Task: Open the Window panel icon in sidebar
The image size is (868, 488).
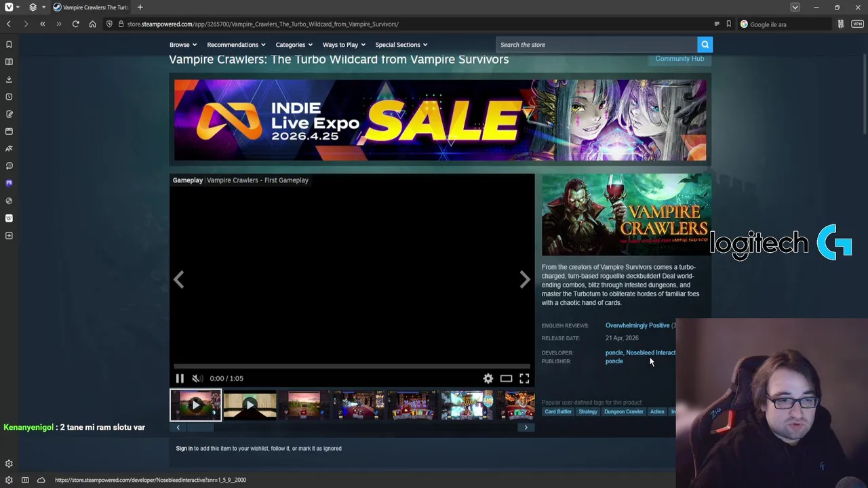Action: pos(9,131)
